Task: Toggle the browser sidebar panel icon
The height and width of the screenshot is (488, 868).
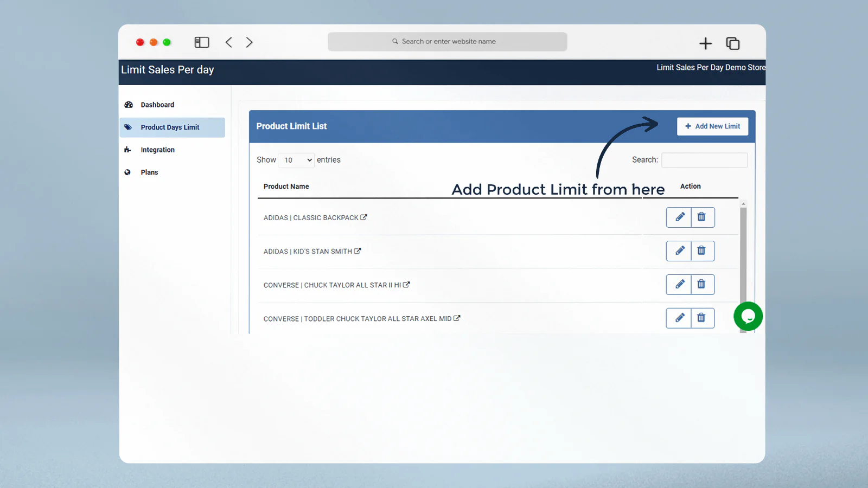Action: tap(201, 42)
